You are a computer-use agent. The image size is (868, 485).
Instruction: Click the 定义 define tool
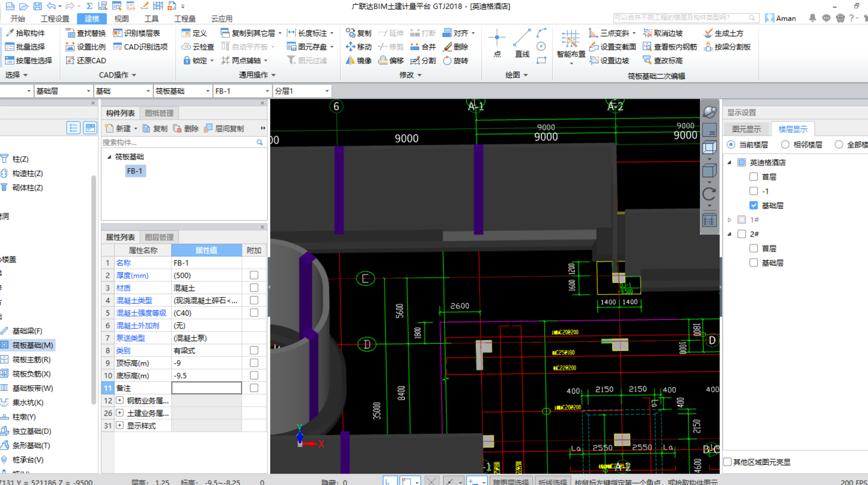(x=194, y=33)
